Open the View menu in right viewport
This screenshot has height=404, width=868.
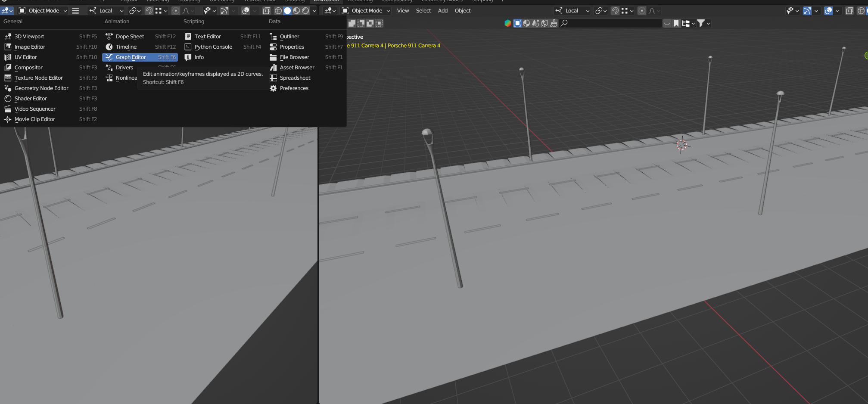coord(403,11)
